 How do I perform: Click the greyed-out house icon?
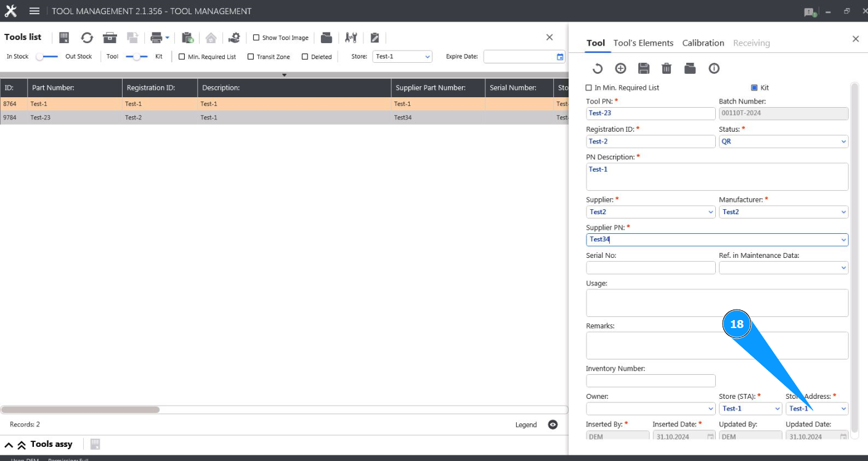(x=211, y=38)
